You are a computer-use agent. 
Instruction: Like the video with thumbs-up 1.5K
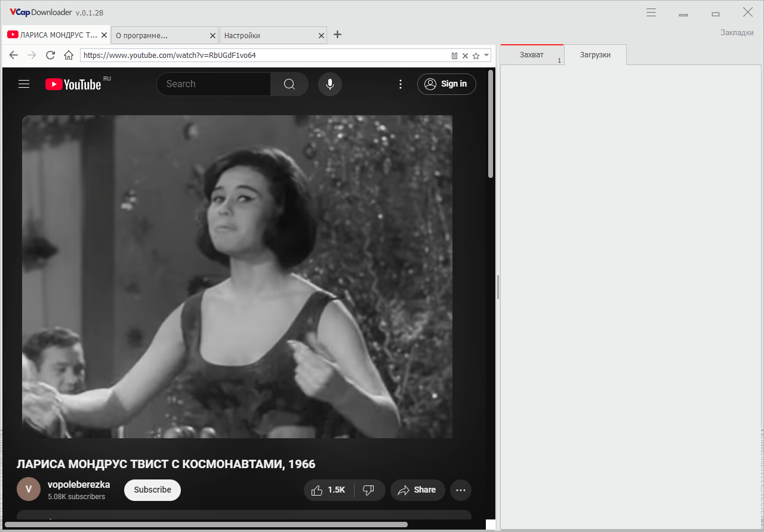click(x=329, y=490)
